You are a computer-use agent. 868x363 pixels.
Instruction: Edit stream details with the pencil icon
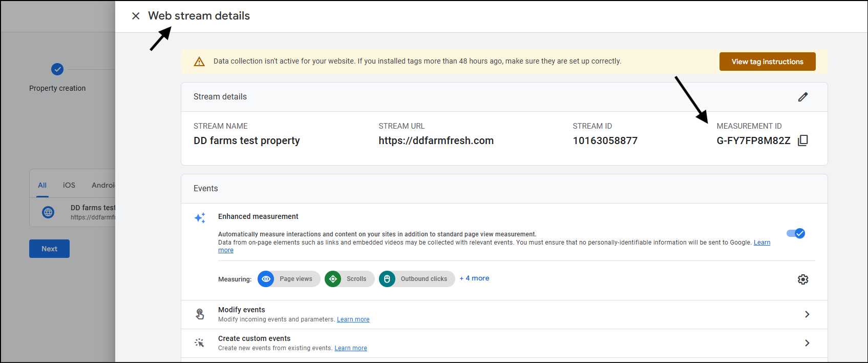point(803,97)
